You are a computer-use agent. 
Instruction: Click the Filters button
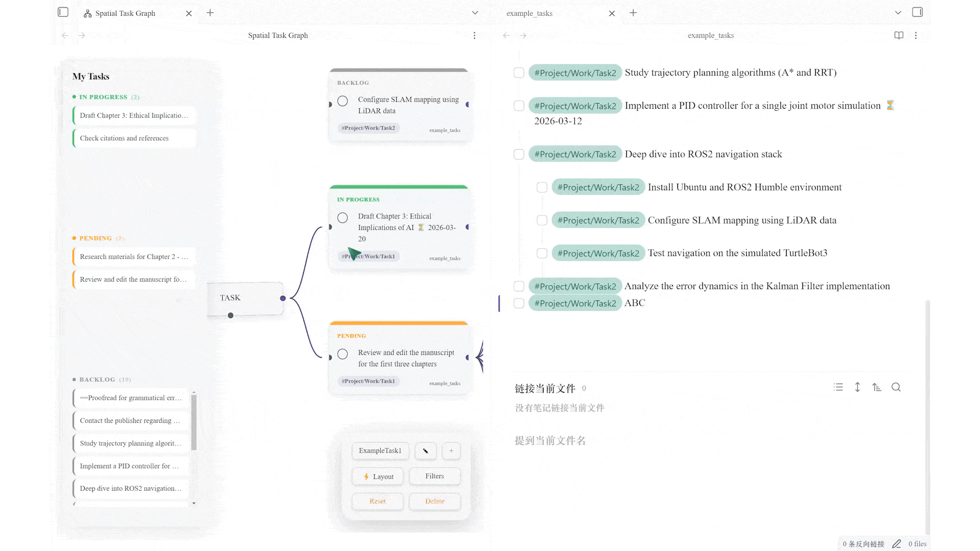pyautogui.click(x=434, y=476)
